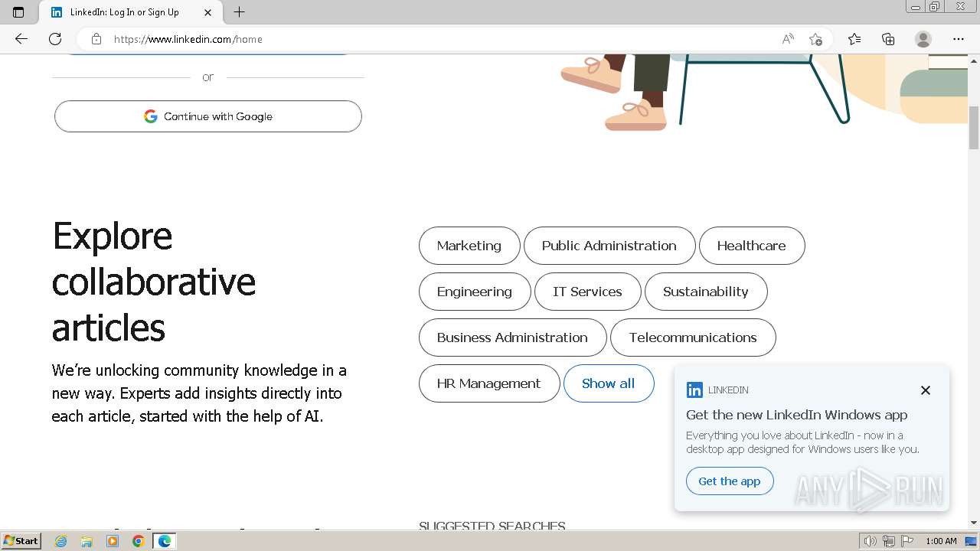Image resolution: width=980 pixels, height=551 pixels.
Task: Continue with Google sign-in button
Action: [208, 116]
